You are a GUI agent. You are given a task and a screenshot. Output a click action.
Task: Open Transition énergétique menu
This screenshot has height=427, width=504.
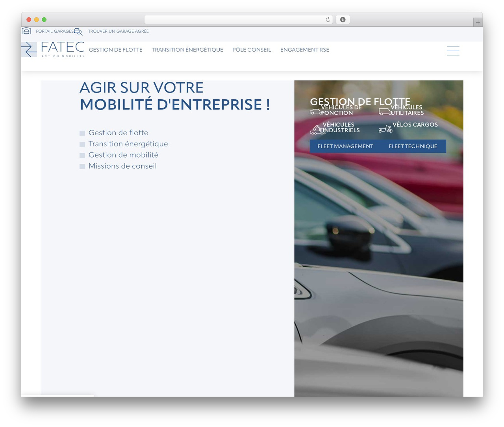187,50
